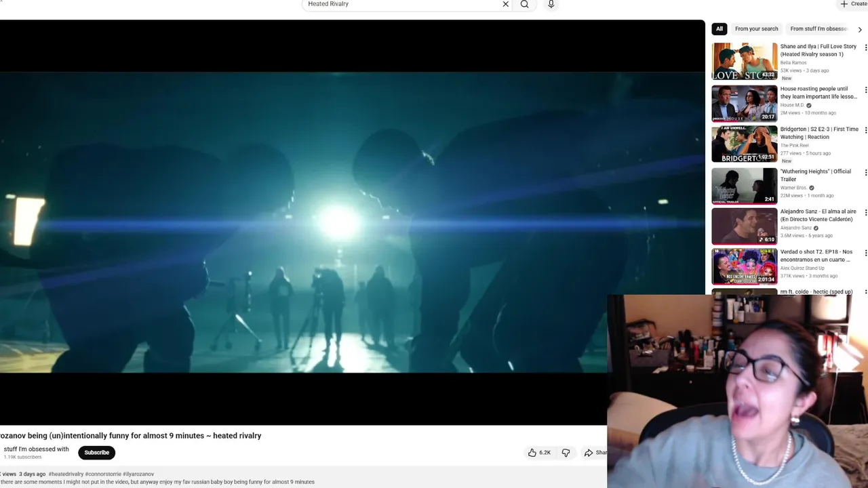Expand the video description text
The width and height of the screenshot is (868, 488).
(157, 482)
